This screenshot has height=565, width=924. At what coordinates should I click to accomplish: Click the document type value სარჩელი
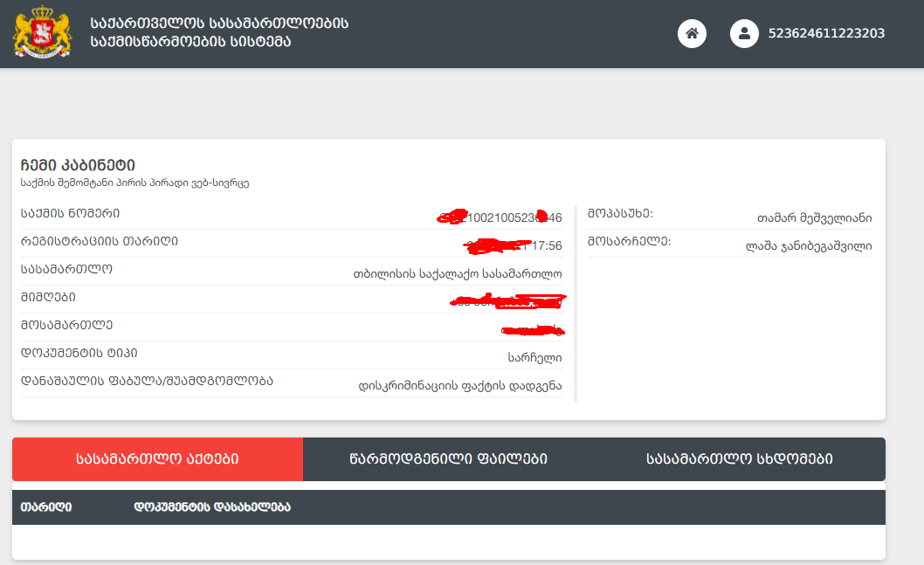pos(534,357)
